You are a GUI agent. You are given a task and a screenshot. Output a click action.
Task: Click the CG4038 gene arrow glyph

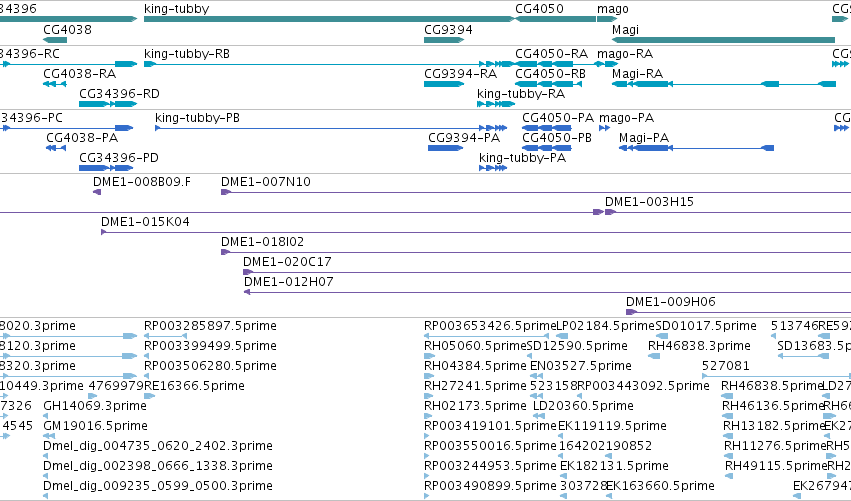(x=55, y=40)
